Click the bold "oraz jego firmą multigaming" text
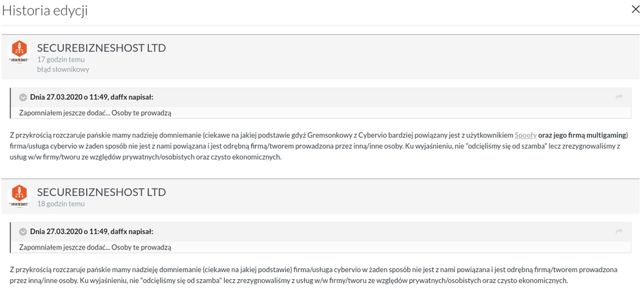Viewport: 644px width, 301px height. (x=582, y=135)
